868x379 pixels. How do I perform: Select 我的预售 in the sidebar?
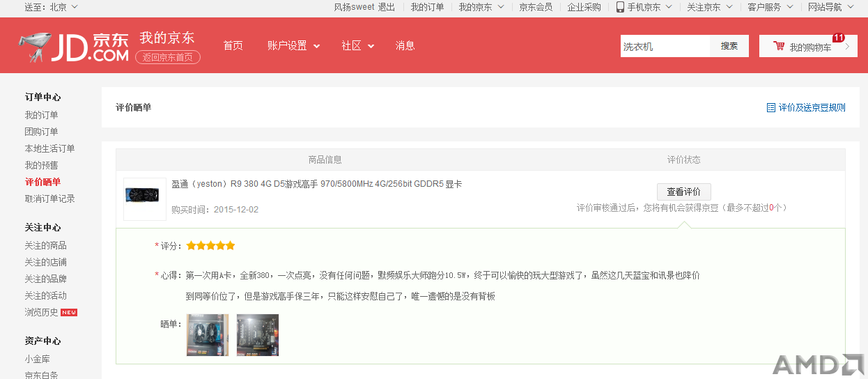click(41, 165)
